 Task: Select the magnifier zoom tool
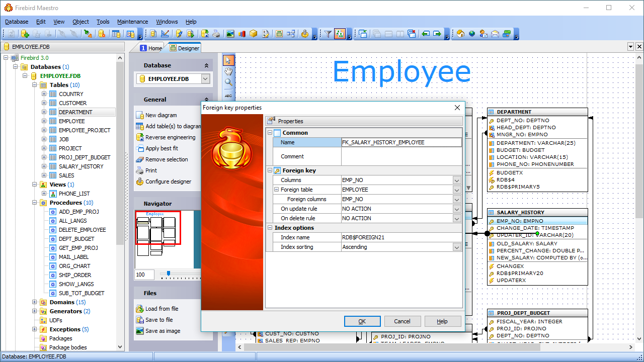[x=228, y=82]
